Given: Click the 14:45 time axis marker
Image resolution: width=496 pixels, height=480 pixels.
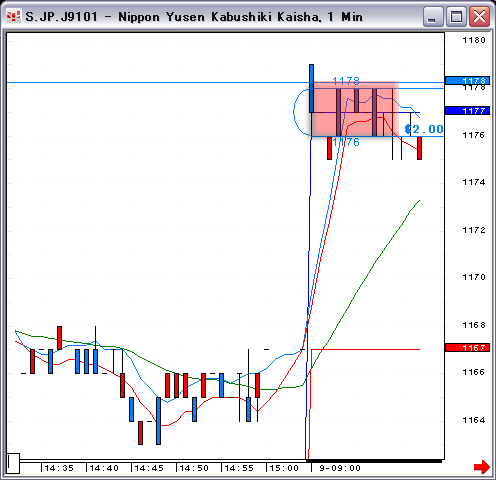Looking at the screenshot, I should point(149,468).
